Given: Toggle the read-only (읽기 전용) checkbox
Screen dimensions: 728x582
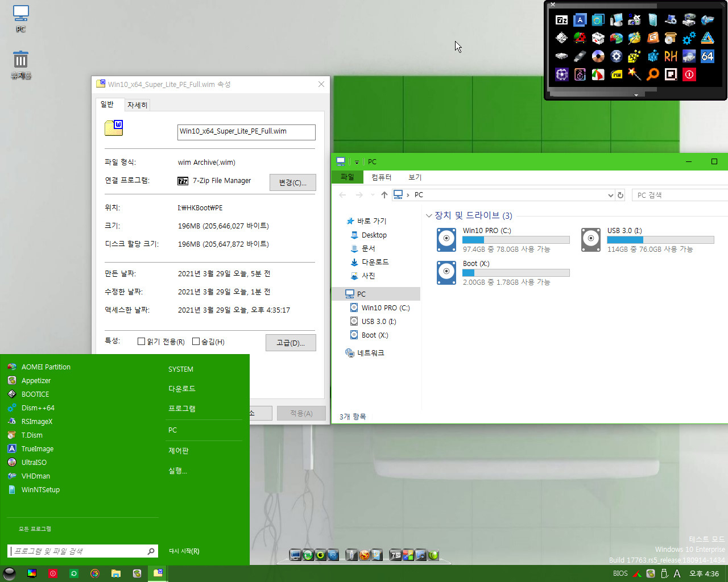Looking at the screenshot, I should pos(141,342).
